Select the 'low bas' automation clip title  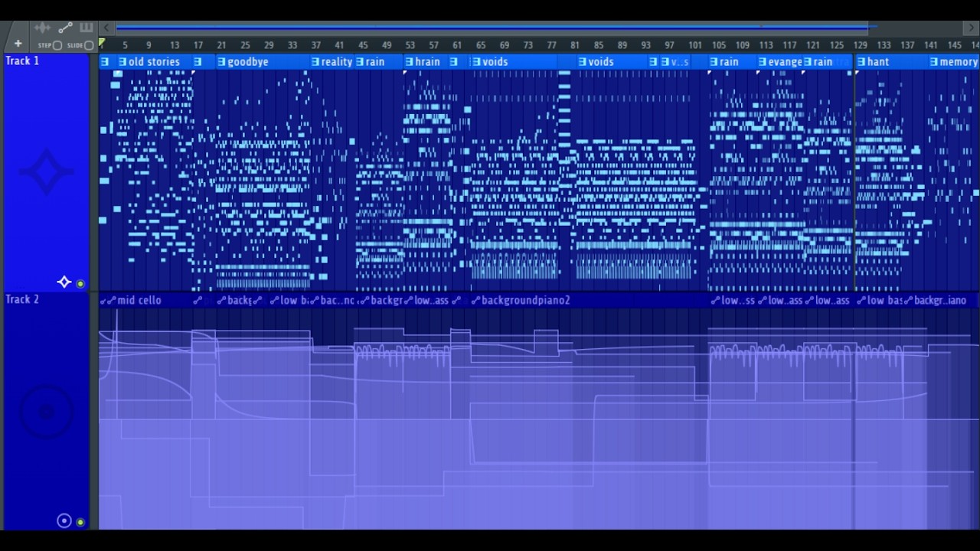pos(884,301)
